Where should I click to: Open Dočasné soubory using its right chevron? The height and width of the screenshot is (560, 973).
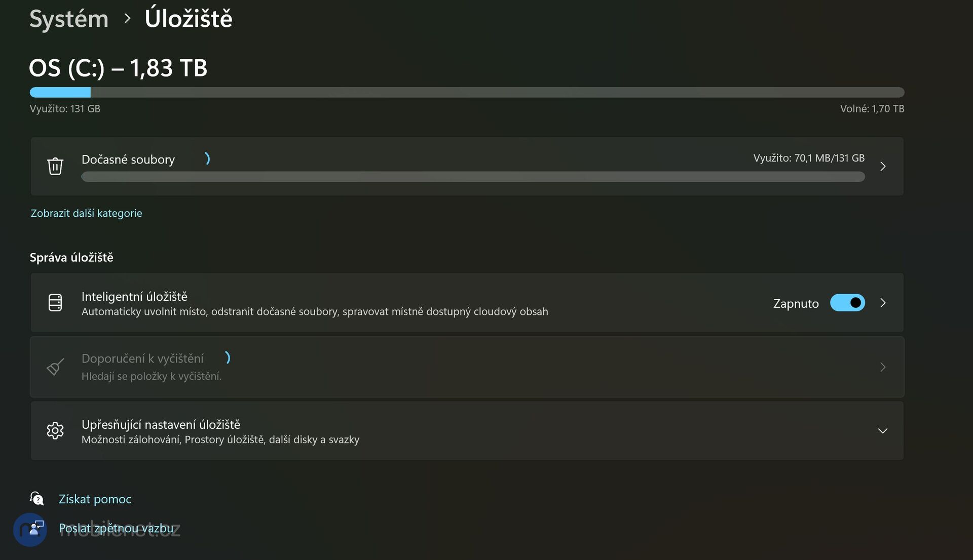(883, 166)
